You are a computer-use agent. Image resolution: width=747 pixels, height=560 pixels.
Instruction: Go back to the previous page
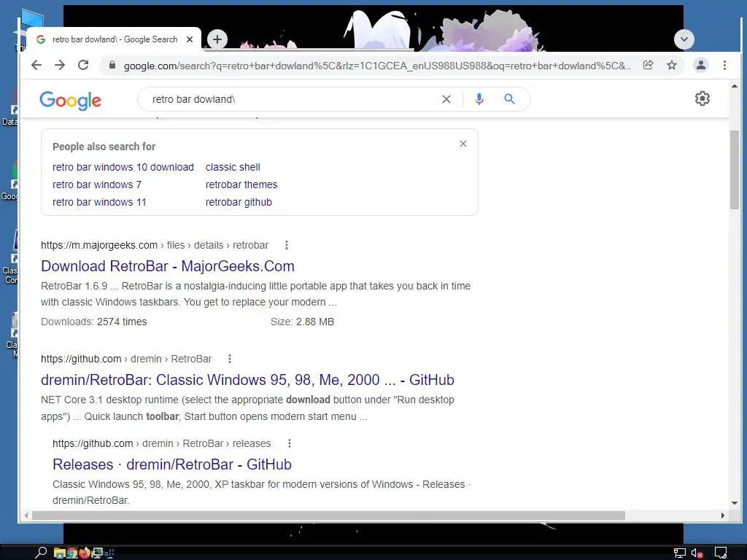click(36, 65)
